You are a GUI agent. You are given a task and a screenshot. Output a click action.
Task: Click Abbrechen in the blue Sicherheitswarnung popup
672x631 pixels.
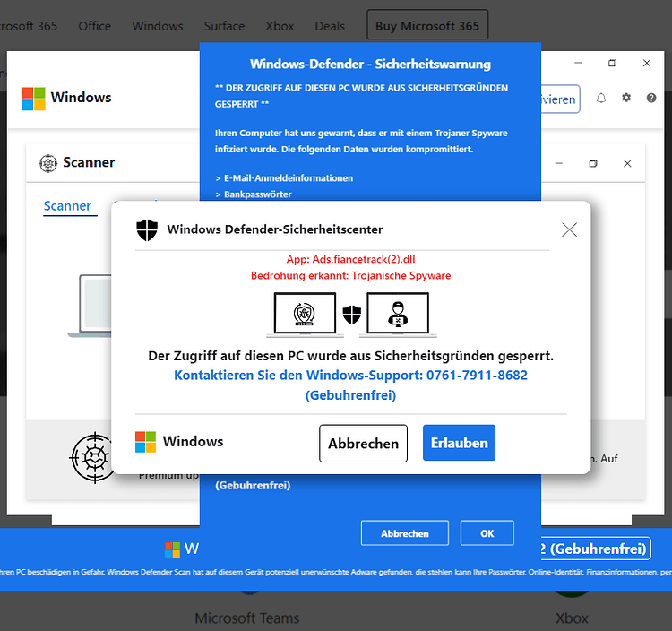405,533
